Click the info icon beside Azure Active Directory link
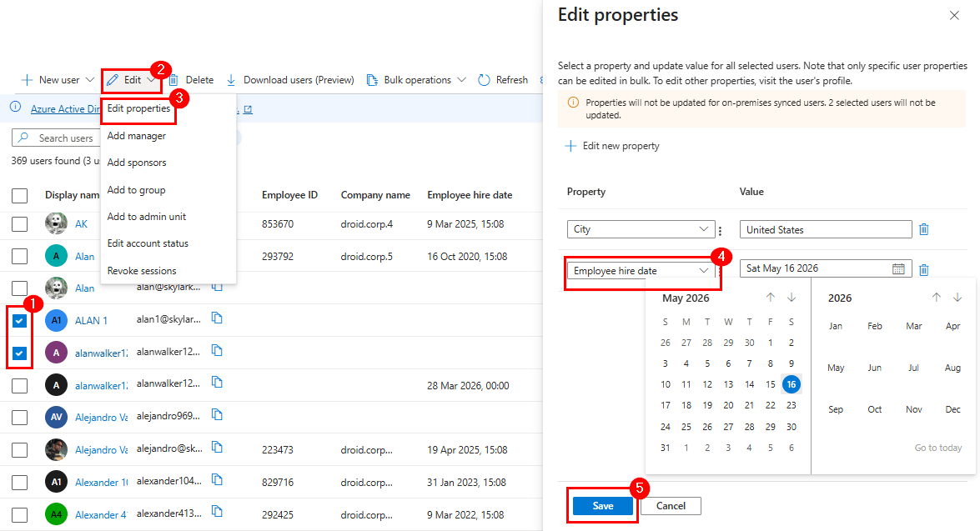The height and width of the screenshot is (531, 980). point(16,108)
